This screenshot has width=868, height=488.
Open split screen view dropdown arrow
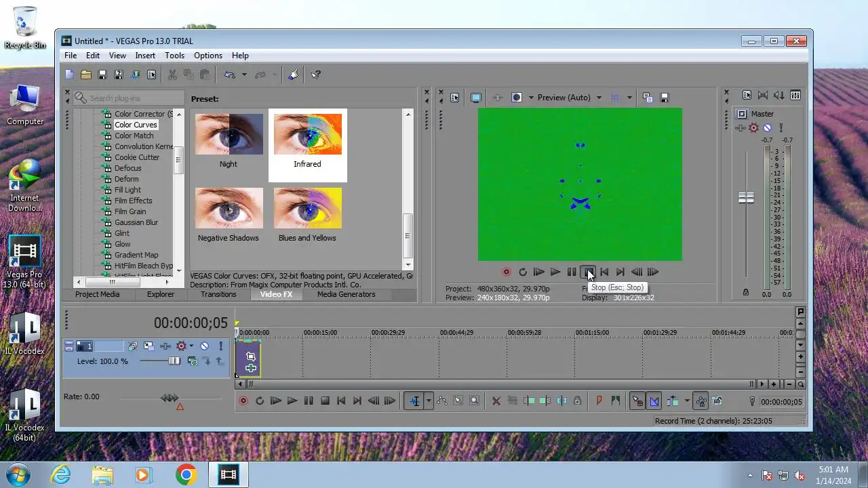tap(531, 98)
